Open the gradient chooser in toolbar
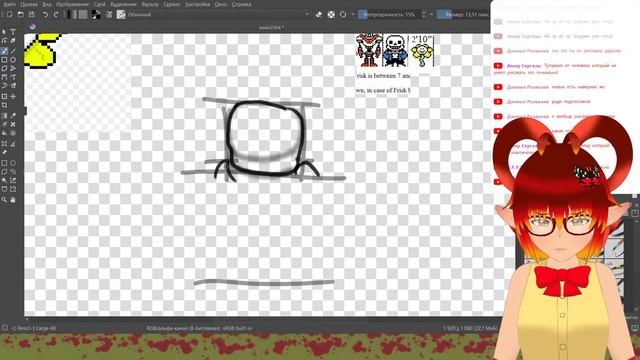This screenshot has height=360, width=640. (71, 14)
